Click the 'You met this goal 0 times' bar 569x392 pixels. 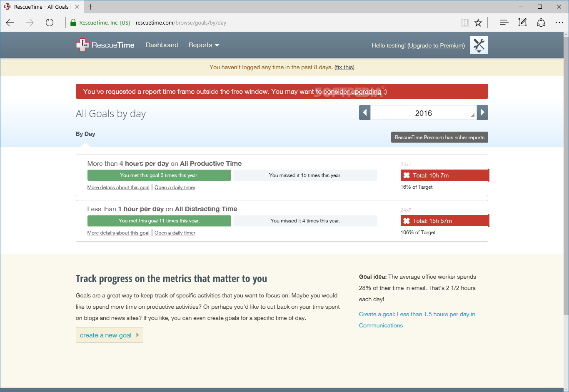pyautogui.click(x=159, y=175)
